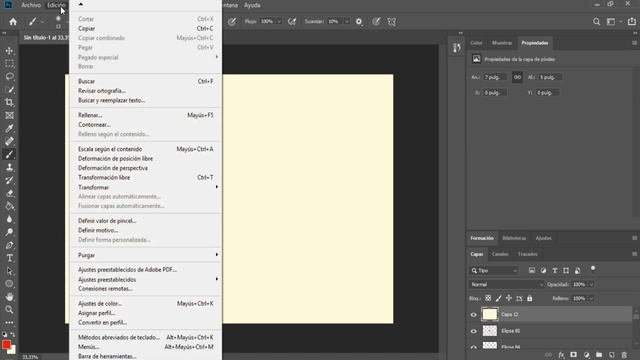Choose Buscar y reemplazar texto...
This screenshot has width=640, height=360.
point(146,100)
